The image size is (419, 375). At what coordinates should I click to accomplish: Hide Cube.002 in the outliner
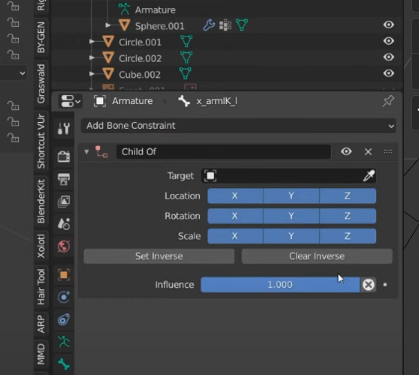point(389,73)
